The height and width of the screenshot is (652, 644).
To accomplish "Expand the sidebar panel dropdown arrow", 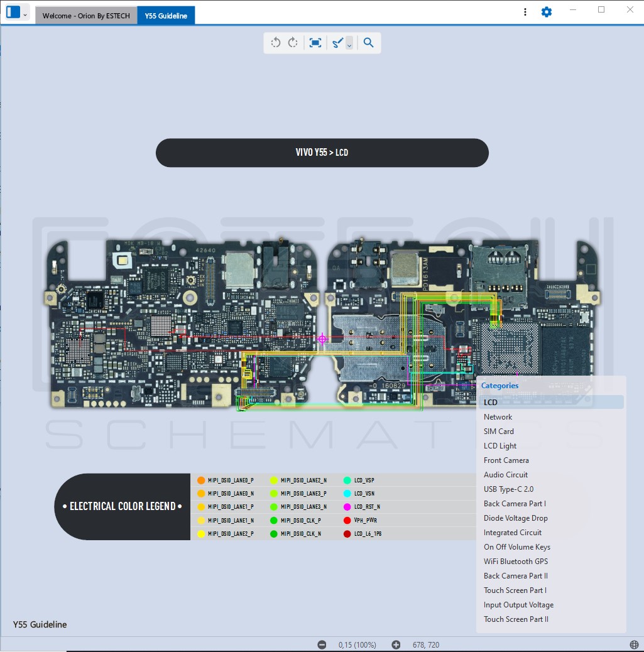I will (25, 14).
